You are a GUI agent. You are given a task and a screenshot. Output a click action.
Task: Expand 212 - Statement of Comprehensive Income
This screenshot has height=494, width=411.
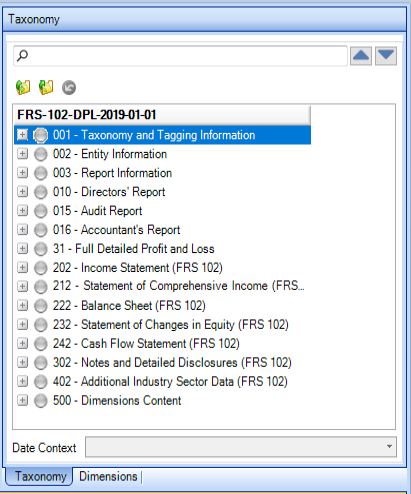[22, 286]
